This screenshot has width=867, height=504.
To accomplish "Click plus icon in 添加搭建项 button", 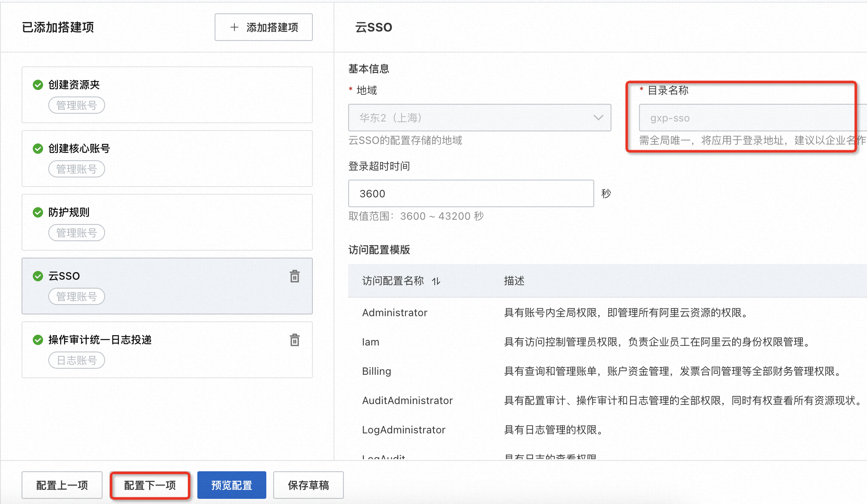I will pyautogui.click(x=234, y=27).
